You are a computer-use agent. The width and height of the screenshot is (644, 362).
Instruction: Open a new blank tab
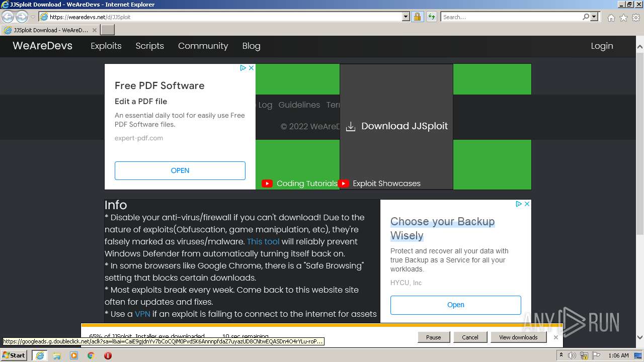tap(108, 30)
